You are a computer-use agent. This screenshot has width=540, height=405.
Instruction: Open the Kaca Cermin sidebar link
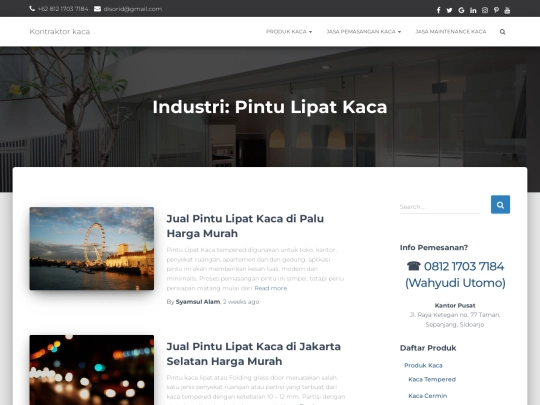[x=427, y=396]
